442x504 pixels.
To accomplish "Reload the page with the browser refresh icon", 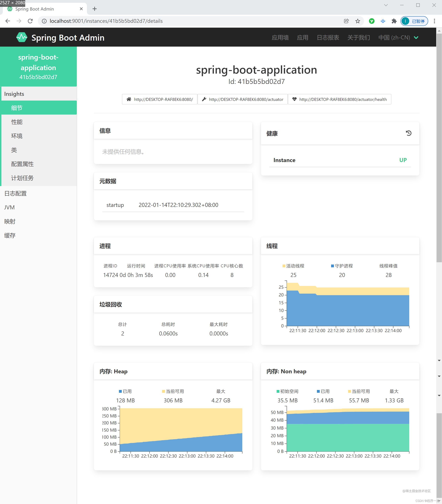I will 30,21.
